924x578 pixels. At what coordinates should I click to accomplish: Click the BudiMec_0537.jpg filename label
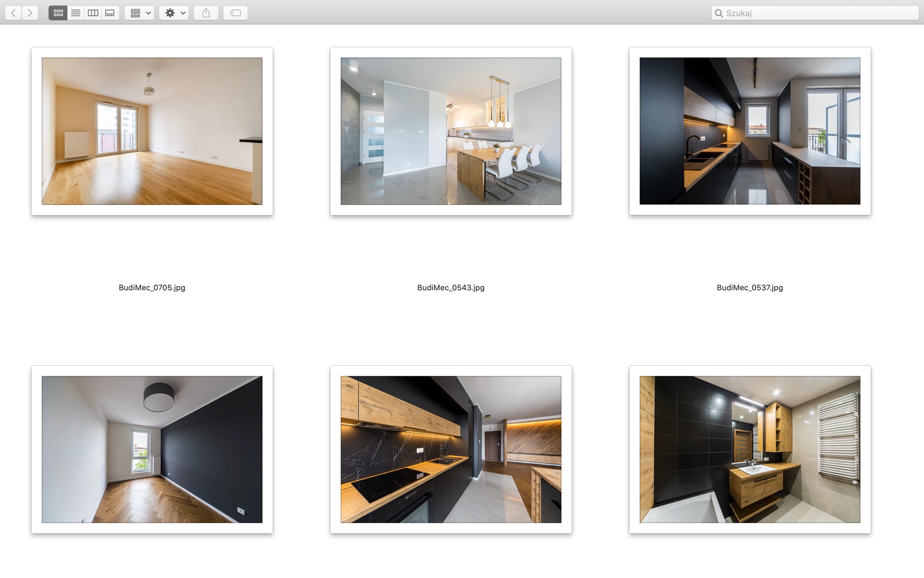tap(750, 288)
